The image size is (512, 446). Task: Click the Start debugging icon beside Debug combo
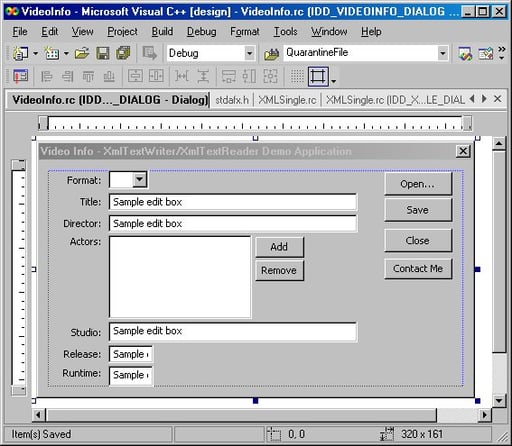pos(150,53)
